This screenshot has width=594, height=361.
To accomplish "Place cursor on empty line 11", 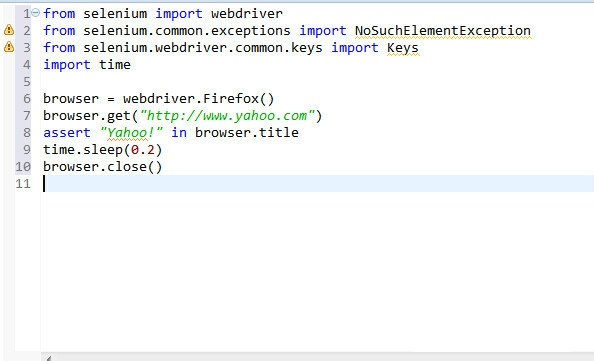I will (x=317, y=183).
